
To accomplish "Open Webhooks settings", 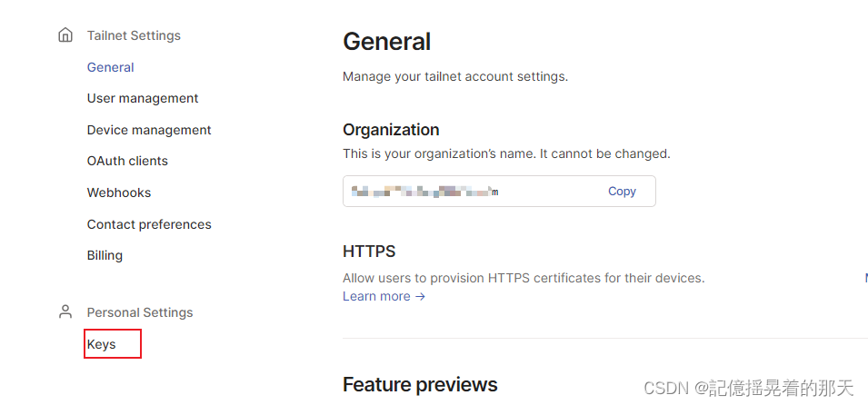I will pyautogui.click(x=118, y=193).
